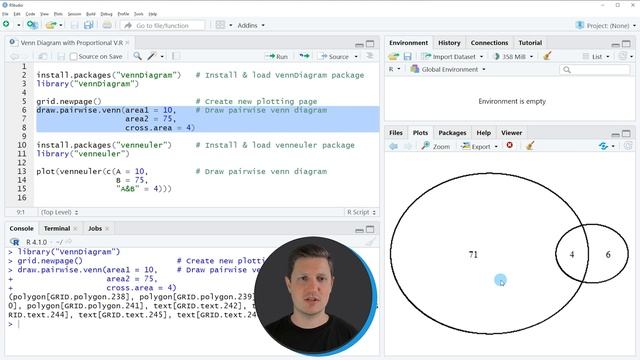Open the Addins dropdown
Screen dimensions: 640x360
[x=251, y=25]
